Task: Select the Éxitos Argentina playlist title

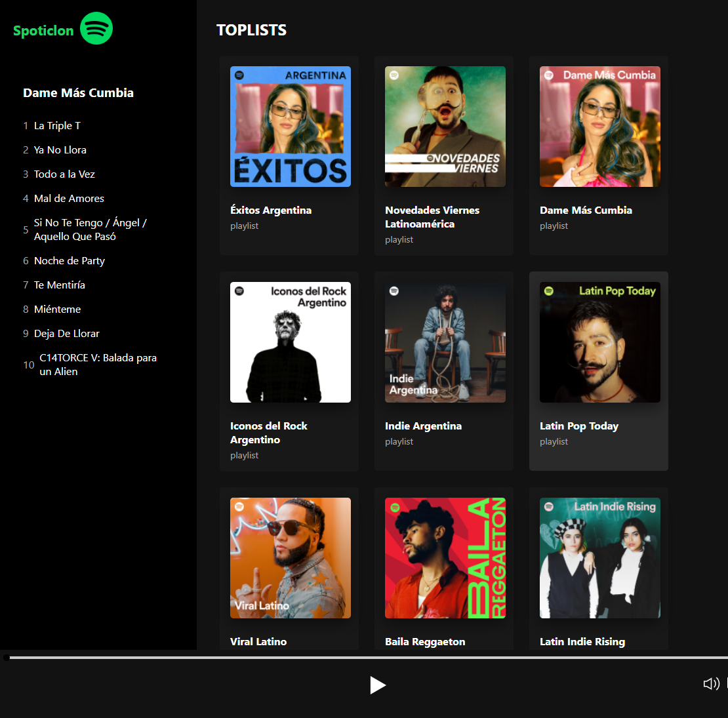Action: pos(271,210)
